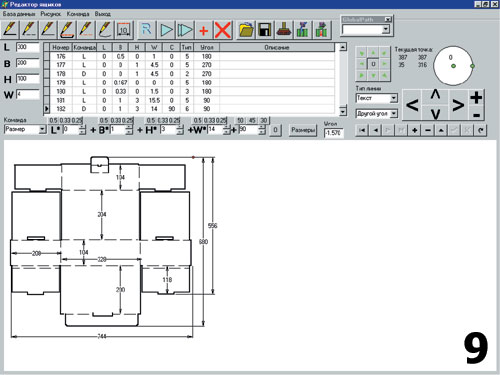Open the База данных menu

point(19,14)
